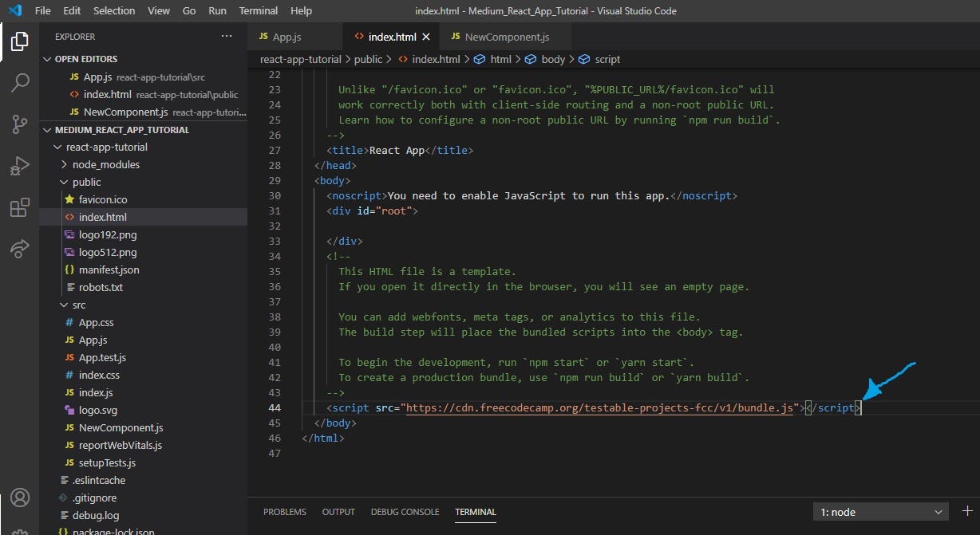Click the Explorer files icon

[20, 41]
